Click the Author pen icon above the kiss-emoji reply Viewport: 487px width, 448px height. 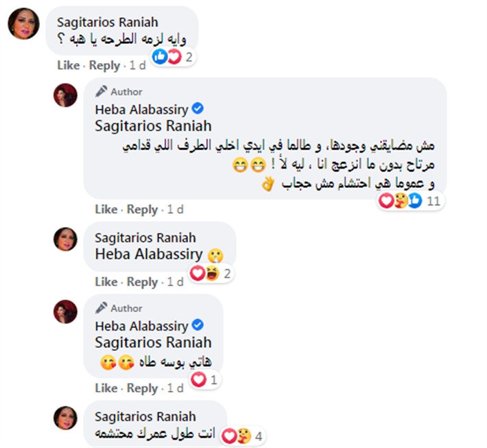[102, 308]
